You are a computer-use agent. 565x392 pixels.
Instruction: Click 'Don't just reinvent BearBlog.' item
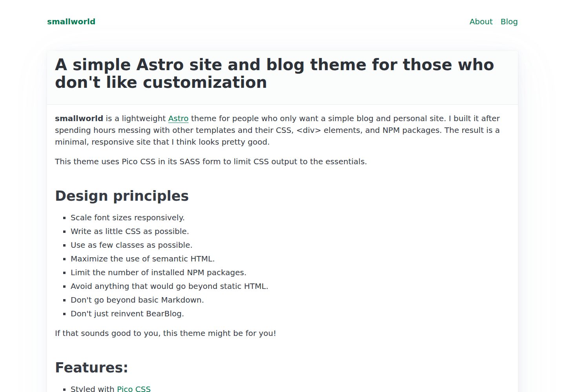(x=127, y=314)
